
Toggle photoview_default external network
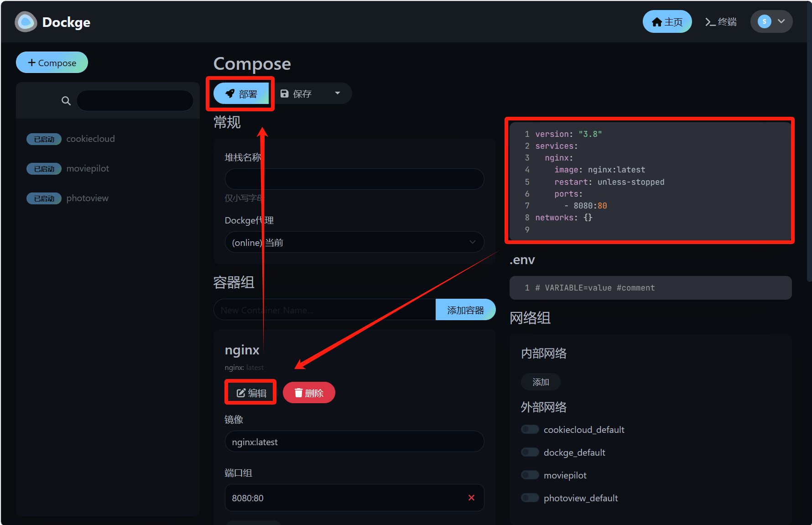pos(530,498)
